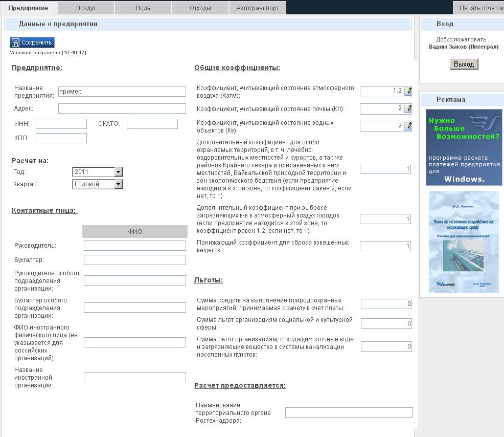Go to the Отходы tab
504x437 pixels.
[200, 8]
